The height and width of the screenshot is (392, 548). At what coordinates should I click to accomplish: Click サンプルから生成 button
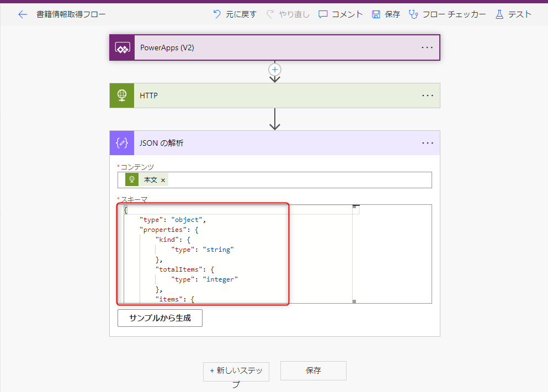(x=159, y=318)
